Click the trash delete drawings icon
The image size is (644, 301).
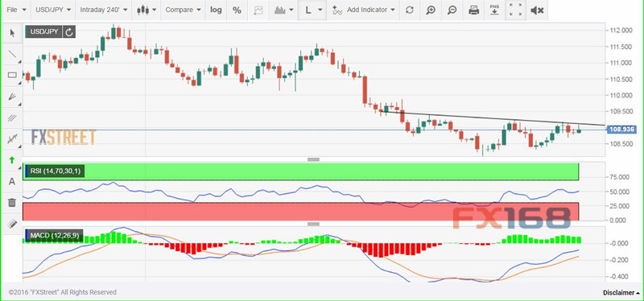[x=12, y=203]
